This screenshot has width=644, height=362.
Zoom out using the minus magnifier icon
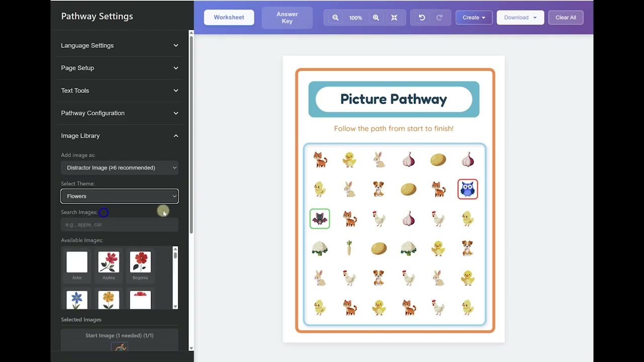click(x=336, y=18)
